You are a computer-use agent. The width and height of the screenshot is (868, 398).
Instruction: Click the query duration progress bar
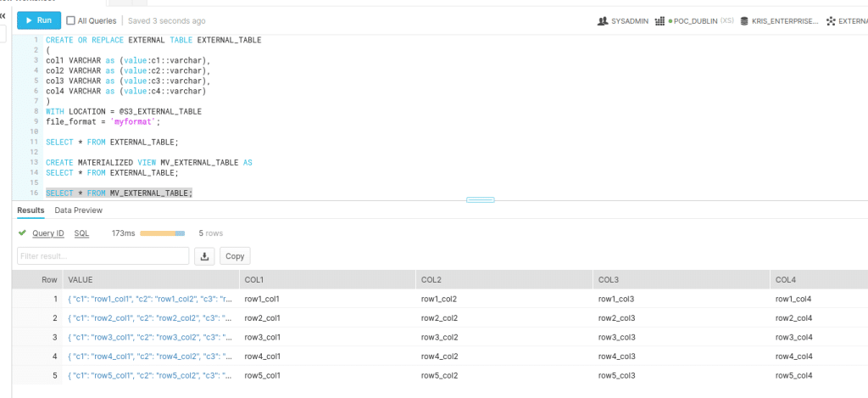162,233
